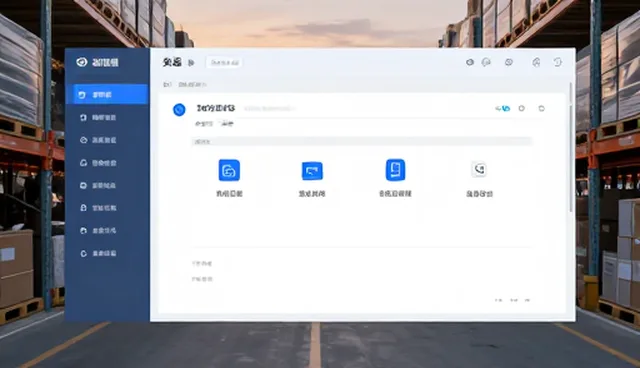Click the vertical scrollbar on the right of the panel
Viewport: 640px width, 368px height.
571,147
